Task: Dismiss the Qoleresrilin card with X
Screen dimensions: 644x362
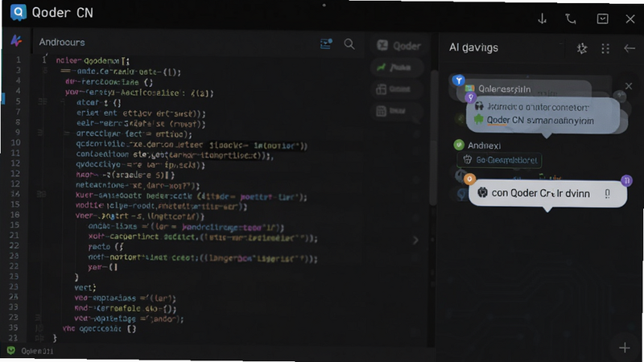Action: pos(629,86)
